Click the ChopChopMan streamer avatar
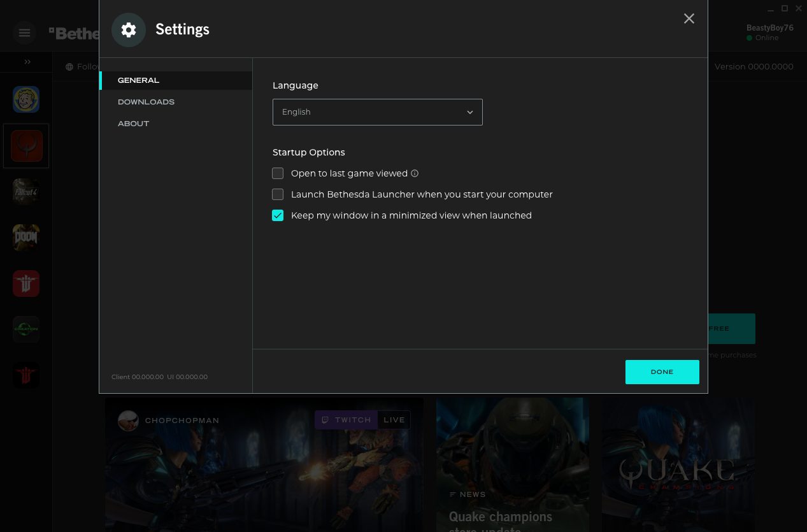807x532 pixels. [x=128, y=421]
